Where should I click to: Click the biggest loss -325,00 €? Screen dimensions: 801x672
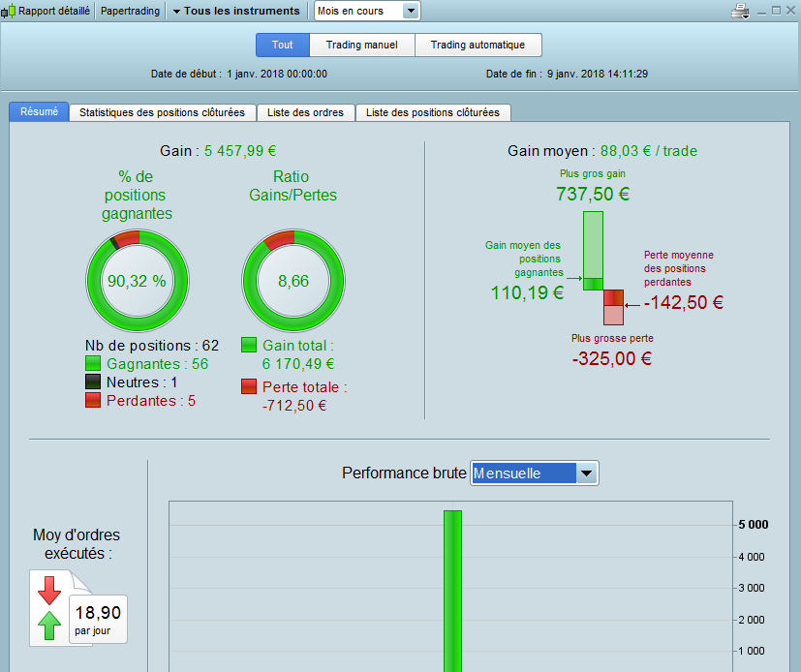[x=612, y=358]
